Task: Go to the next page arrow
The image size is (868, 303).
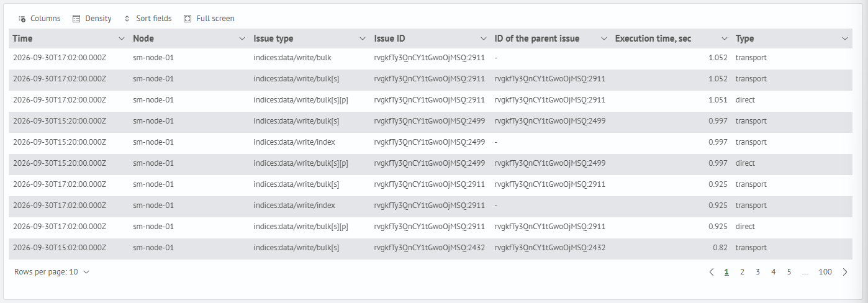Action: (x=845, y=272)
